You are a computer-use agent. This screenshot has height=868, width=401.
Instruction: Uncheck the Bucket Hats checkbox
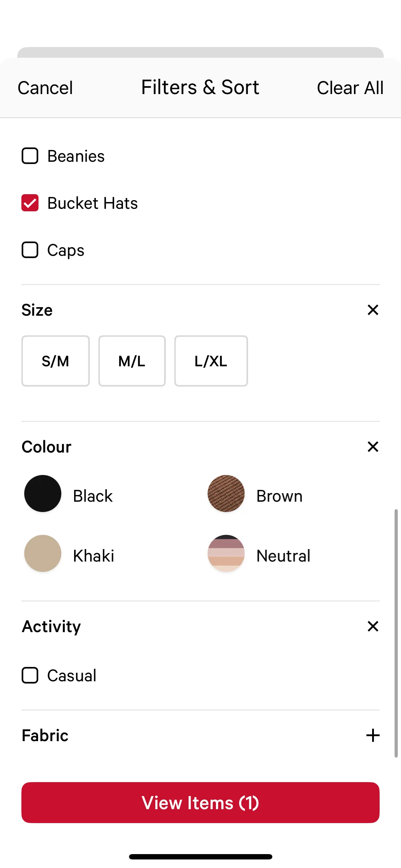(x=30, y=203)
